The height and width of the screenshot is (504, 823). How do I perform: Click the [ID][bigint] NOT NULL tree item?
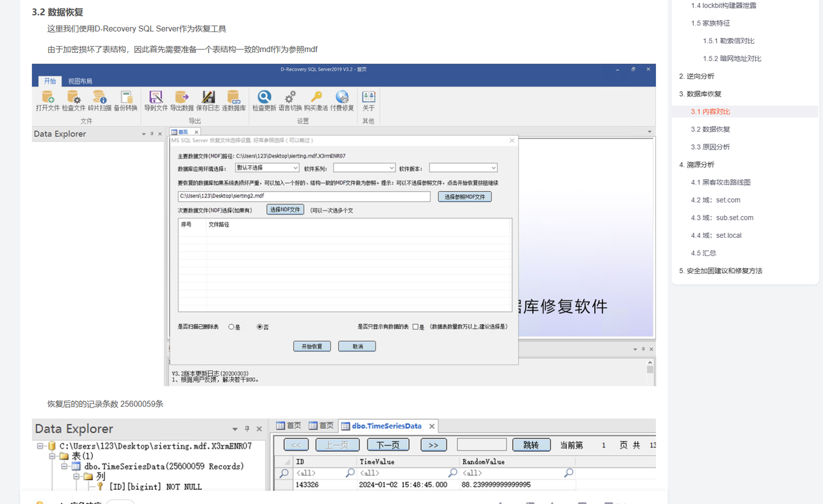[155, 487]
